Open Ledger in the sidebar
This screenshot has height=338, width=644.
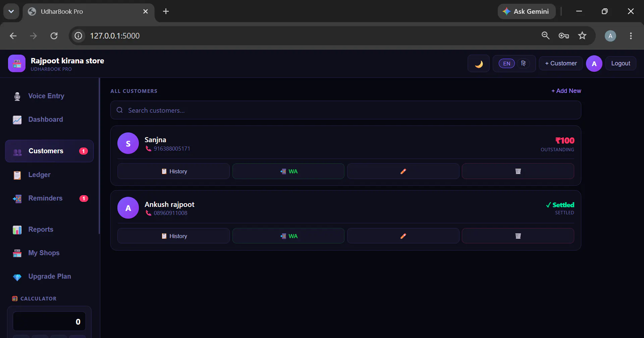[49, 175]
